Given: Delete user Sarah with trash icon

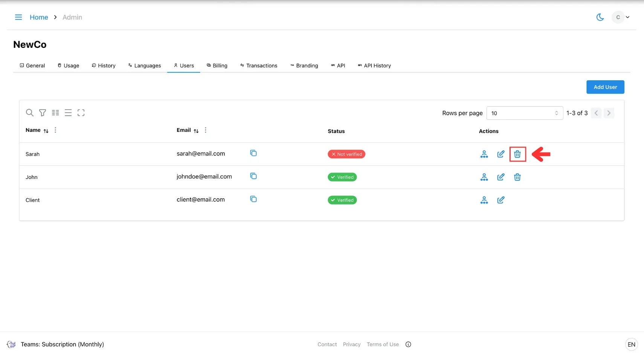Looking at the screenshot, I should (x=517, y=154).
